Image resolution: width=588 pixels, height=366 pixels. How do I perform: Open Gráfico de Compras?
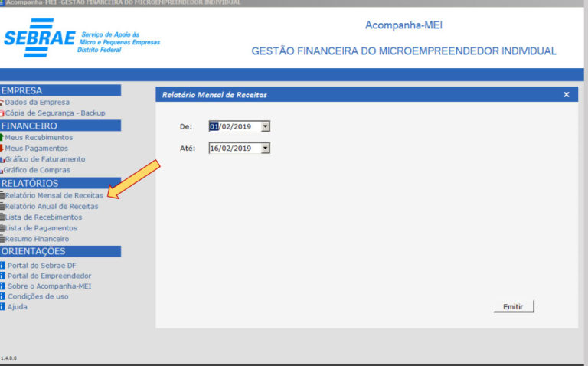coord(37,170)
